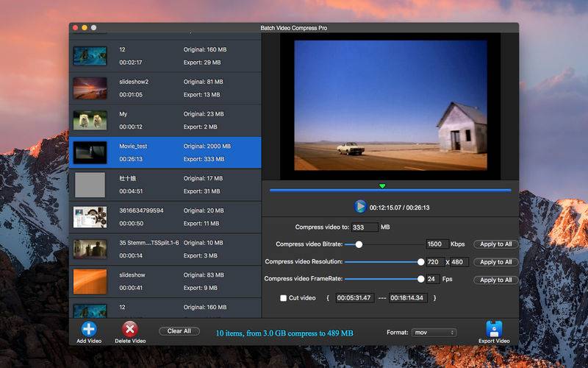Enable the Cut video checkbox
Image resolution: width=588 pixels, height=368 pixels.
tap(284, 298)
